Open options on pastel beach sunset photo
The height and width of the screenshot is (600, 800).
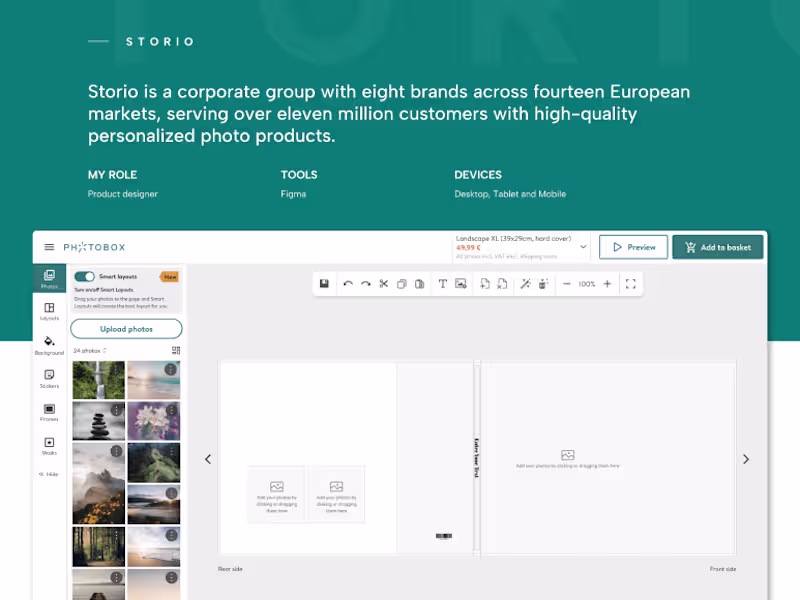[171, 369]
